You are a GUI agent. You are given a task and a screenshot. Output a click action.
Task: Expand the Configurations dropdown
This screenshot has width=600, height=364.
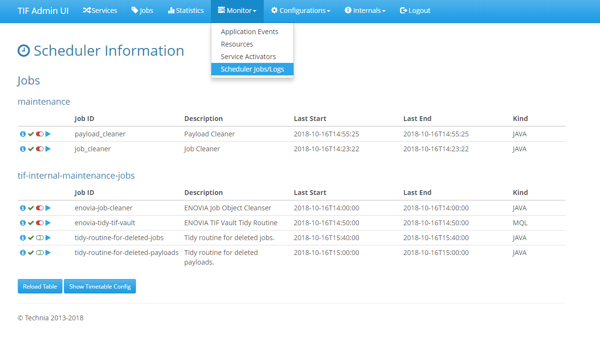coord(300,11)
